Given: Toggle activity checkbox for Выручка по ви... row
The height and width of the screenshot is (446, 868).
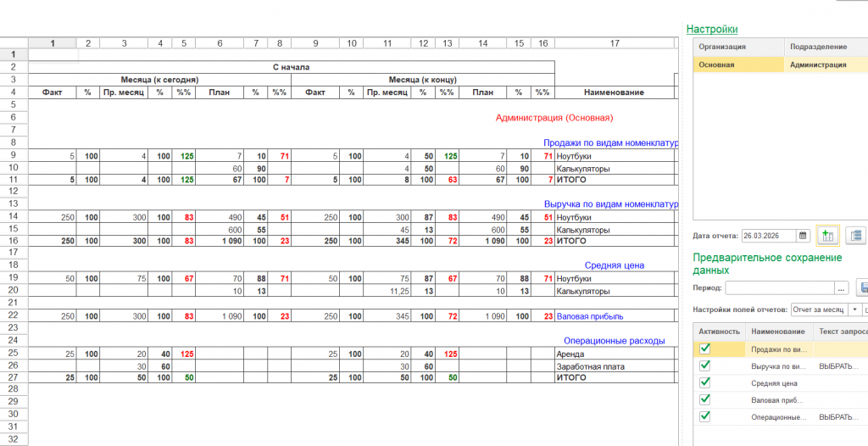Looking at the screenshot, I should (x=704, y=365).
